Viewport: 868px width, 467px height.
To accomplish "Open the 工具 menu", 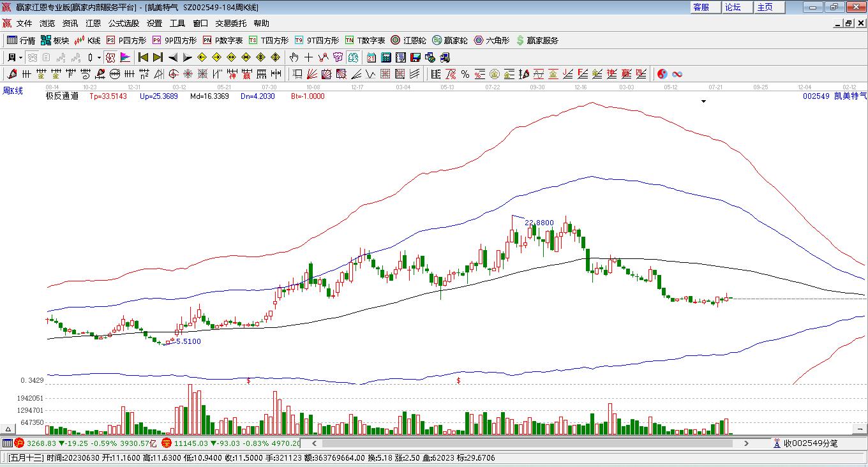I will point(177,24).
